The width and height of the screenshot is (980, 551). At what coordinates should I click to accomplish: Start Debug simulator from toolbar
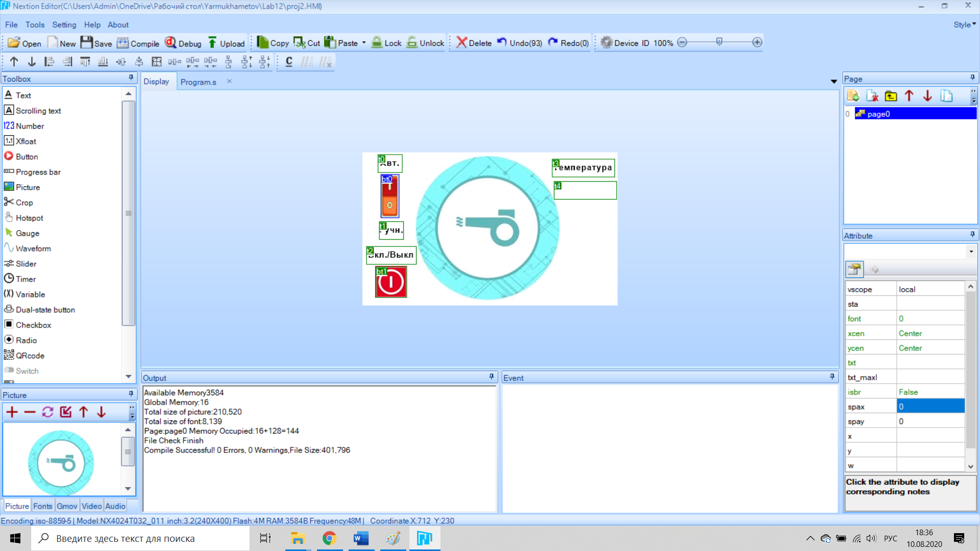(171, 43)
